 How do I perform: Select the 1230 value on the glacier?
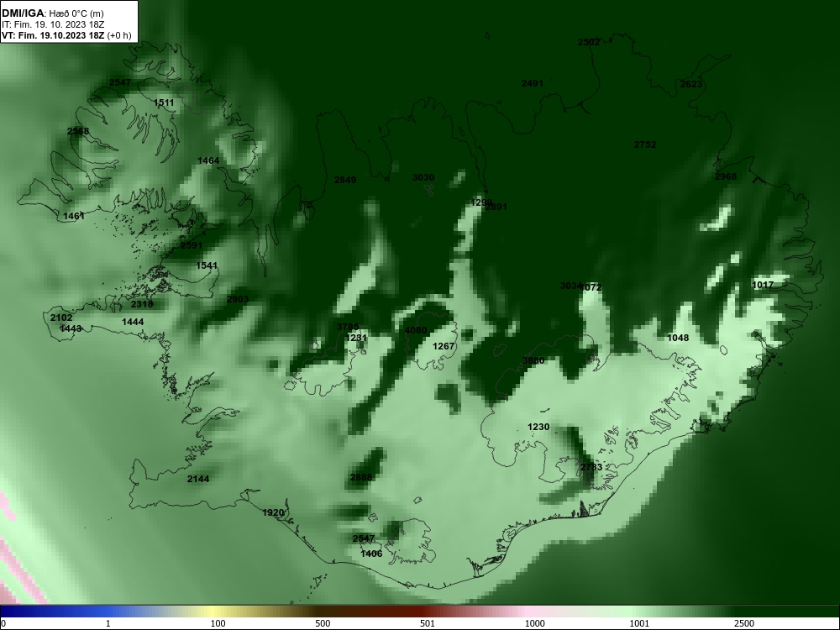click(538, 427)
